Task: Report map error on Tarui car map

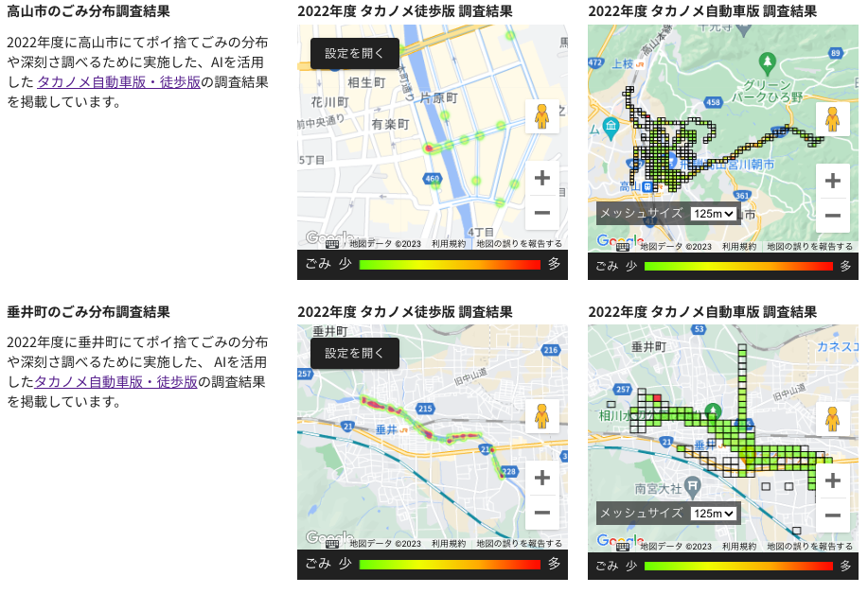Action: click(810, 547)
